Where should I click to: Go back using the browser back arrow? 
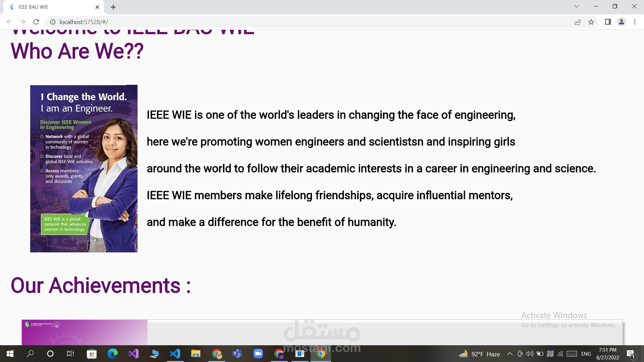[x=9, y=22]
